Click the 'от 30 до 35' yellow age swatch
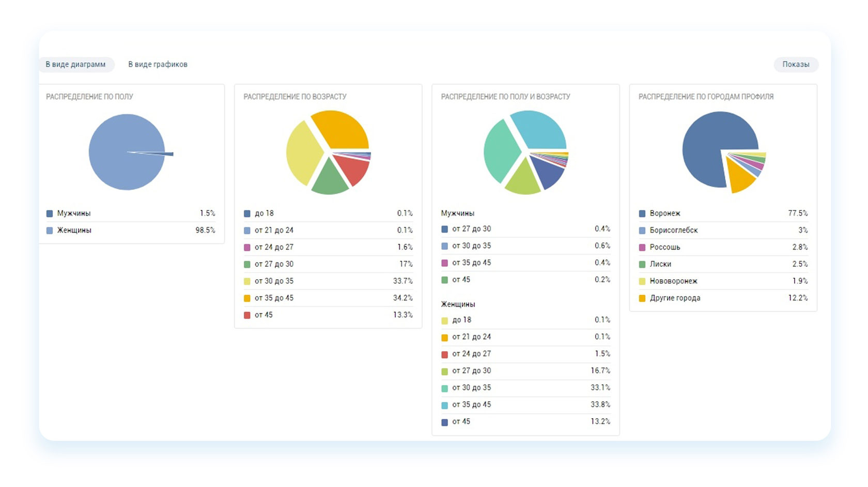Image resolution: width=868 pixels, height=487 pixels. click(247, 281)
